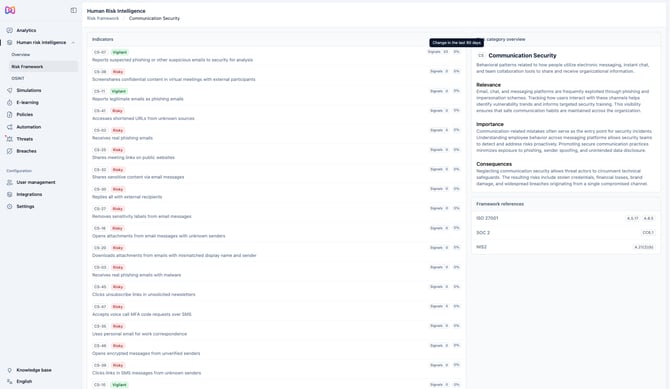Click the Indicators panel heading
Viewport: 670px width, 389px height.
103,39
